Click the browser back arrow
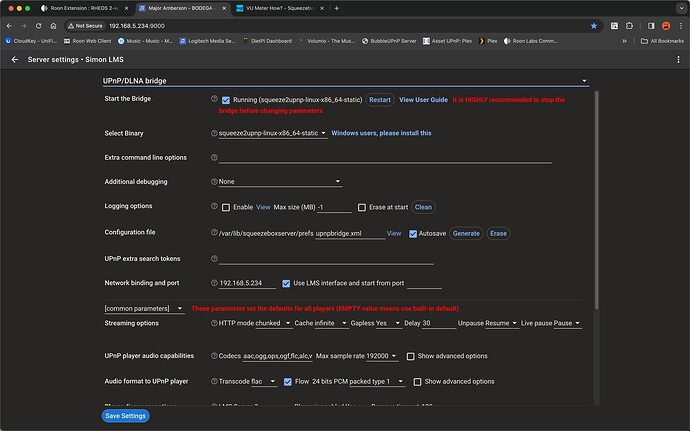The height and width of the screenshot is (431, 690). [9, 26]
